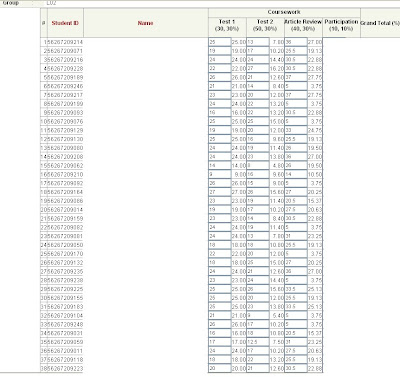Edit Test 1 score field in row 18
The width and height of the screenshot is (400, 377).
pyautogui.click(x=220, y=192)
